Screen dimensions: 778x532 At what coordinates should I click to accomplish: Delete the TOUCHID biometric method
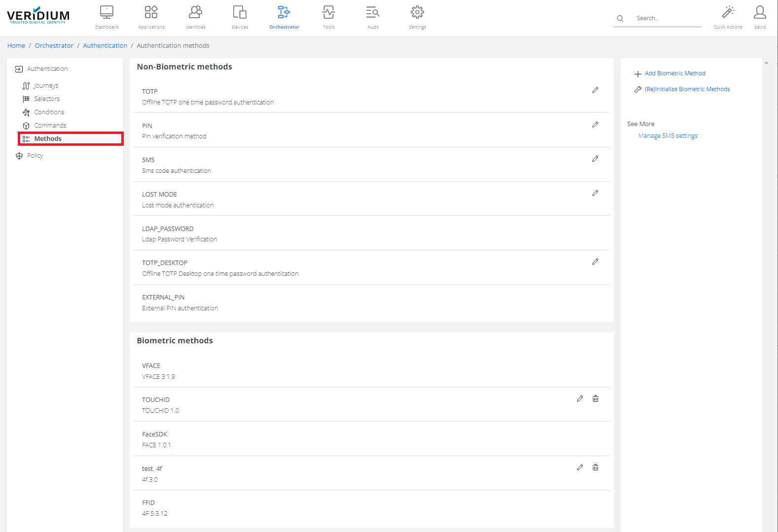point(595,399)
